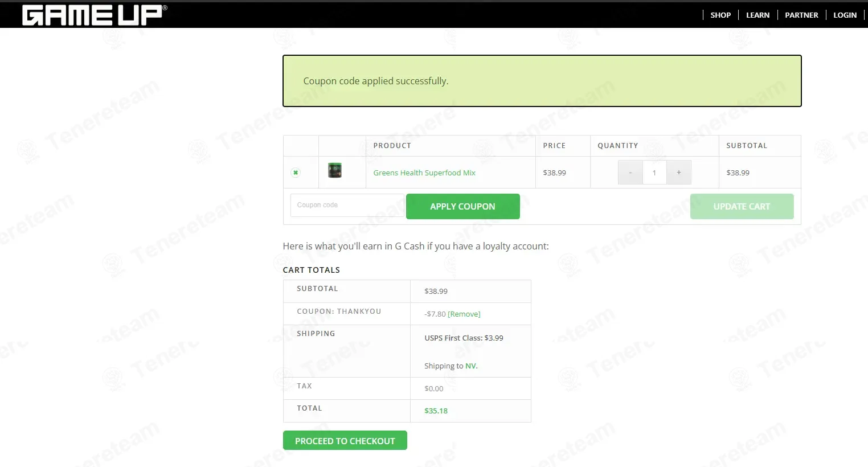This screenshot has height=467, width=868.
Task: Open the SHOP menu
Action: coord(720,15)
